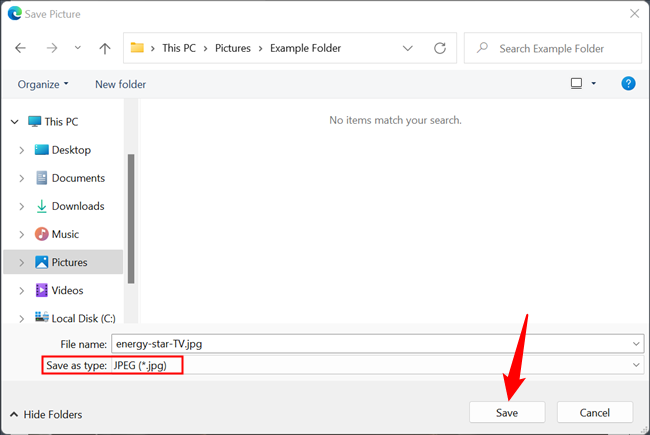Open view options dropdown arrow
The image size is (650, 435).
pos(594,83)
